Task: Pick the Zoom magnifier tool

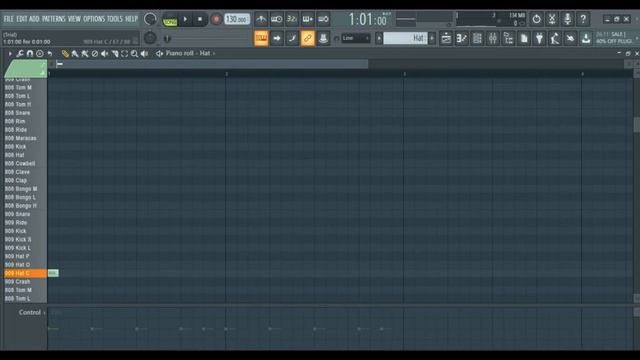Action: (x=134, y=53)
